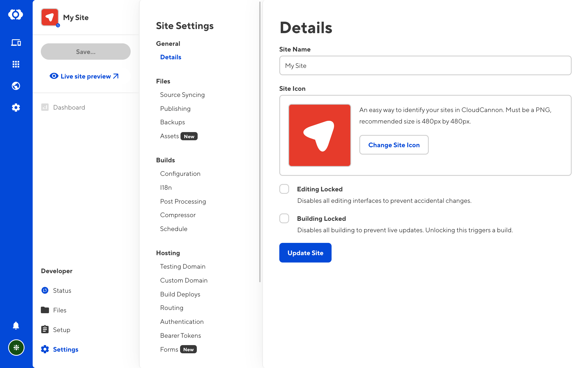Image resolution: width=588 pixels, height=368 pixels.
Task: Open Routing settings
Action: click(171, 308)
